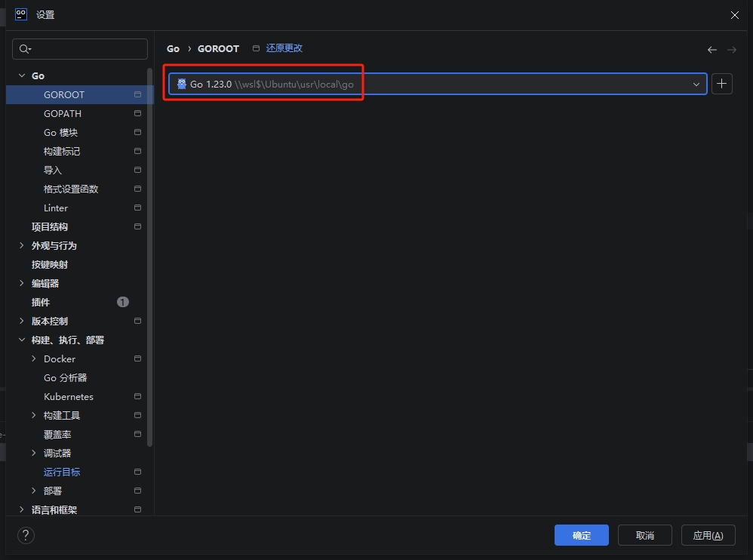753x560 pixels.
Task: Click the GoLand logo icon in title bar
Action: (x=21, y=14)
